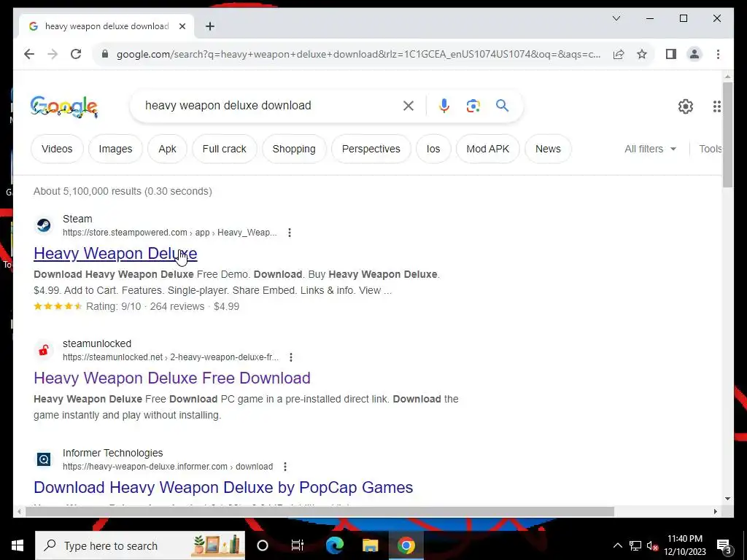747x560 pixels.
Task: Filter results by Videos
Action: [57, 149]
